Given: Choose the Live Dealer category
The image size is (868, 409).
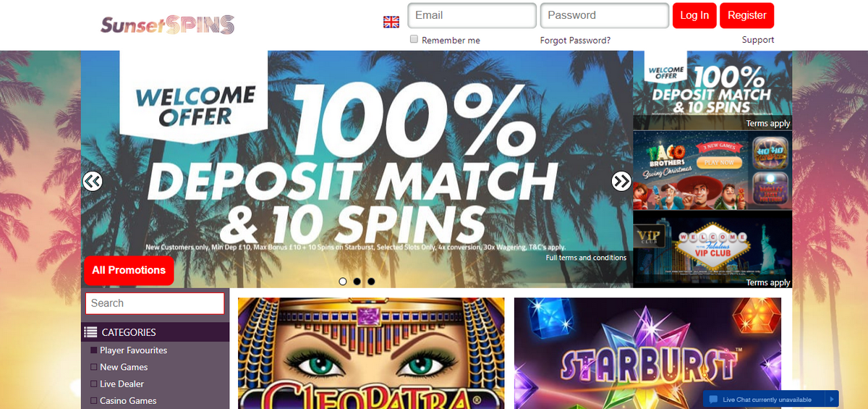Looking at the screenshot, I should pyautogui.click(x=122, y=384).
